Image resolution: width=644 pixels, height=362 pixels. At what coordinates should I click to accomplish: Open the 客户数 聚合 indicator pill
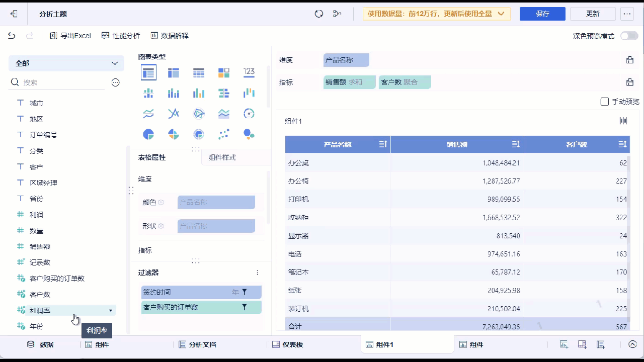(x=405, y=82)
